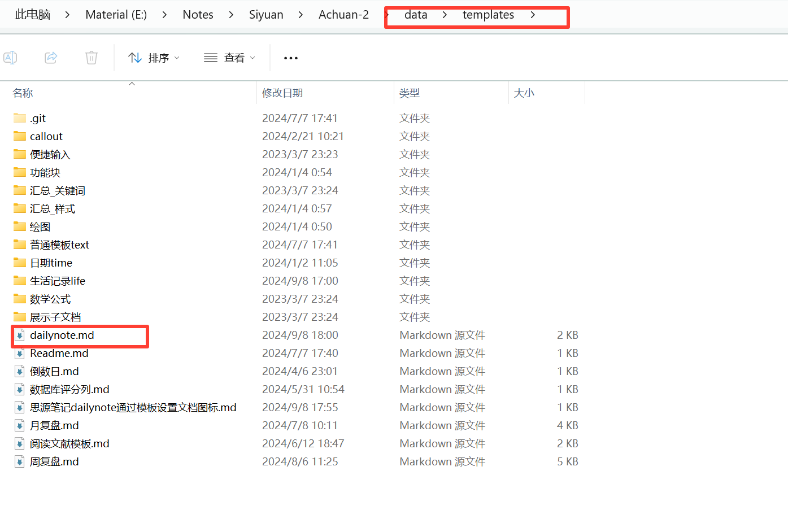Select the 生活记录life folder icon

tap(20, 281)
